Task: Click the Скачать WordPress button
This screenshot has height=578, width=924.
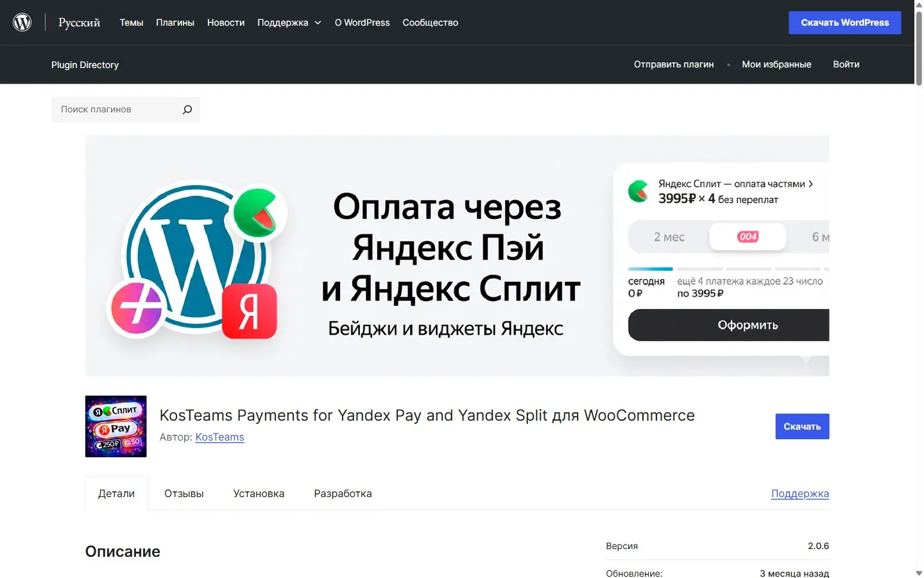Action: point(845,22)
